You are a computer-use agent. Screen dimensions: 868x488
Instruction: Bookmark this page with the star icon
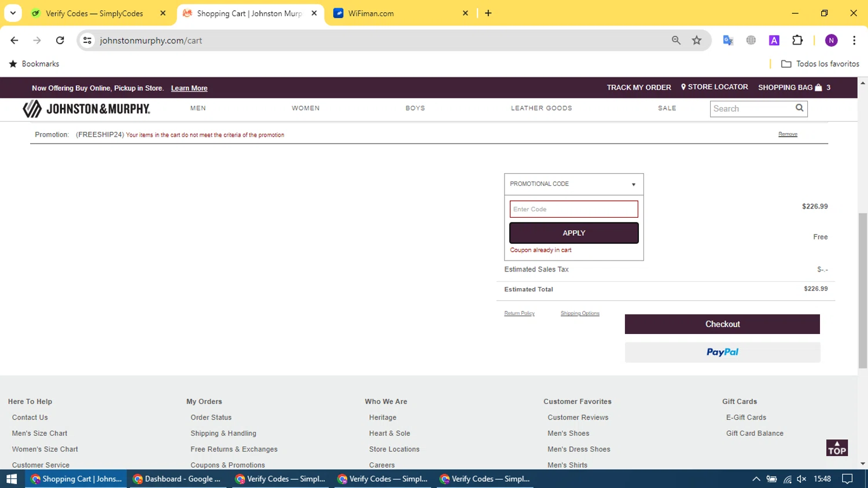[x=697, y=41]
